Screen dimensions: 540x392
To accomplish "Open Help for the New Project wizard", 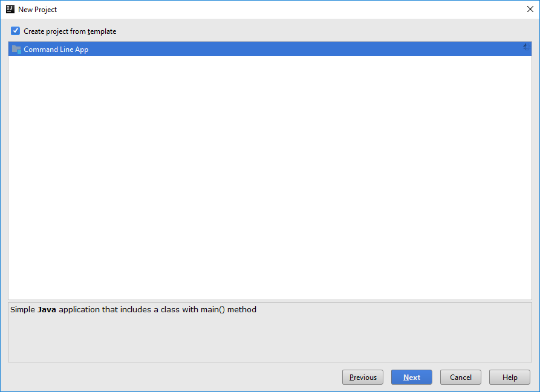I will [509, 378].
